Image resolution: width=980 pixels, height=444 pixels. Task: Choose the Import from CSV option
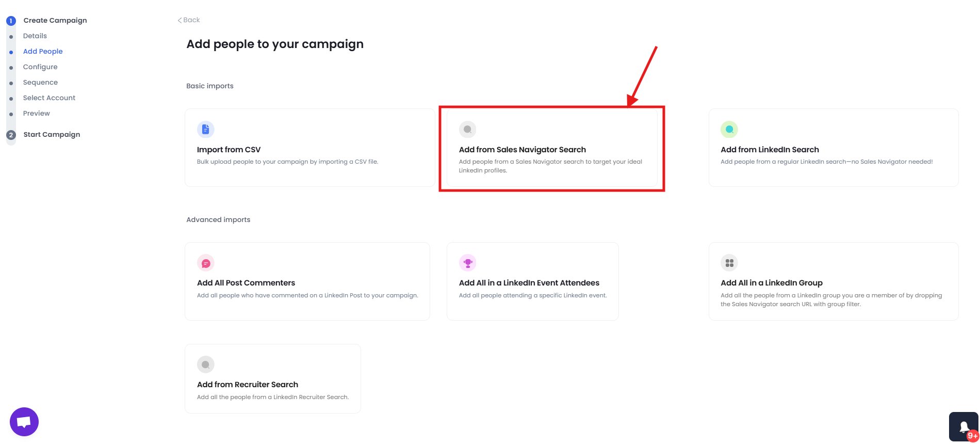(309, 147)
